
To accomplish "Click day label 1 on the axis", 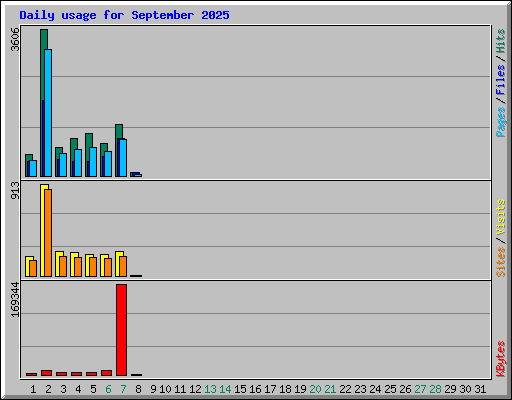I will [33, 389].
